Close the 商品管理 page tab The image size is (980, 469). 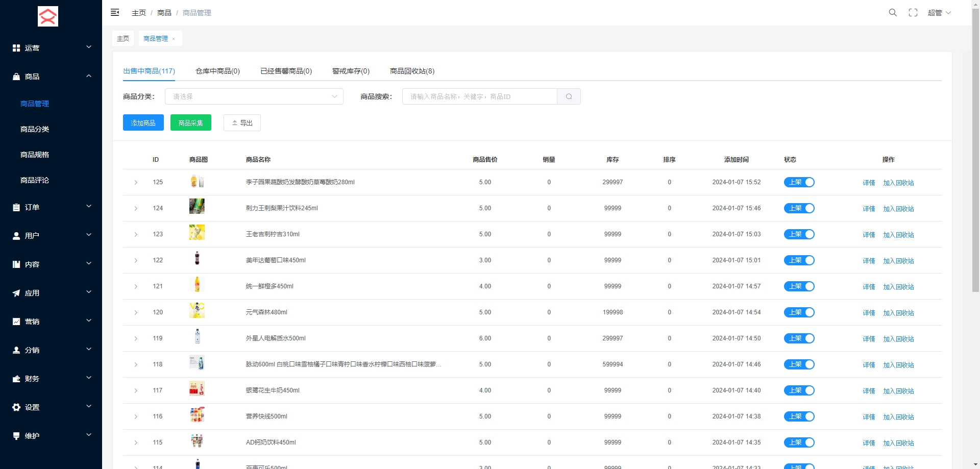(174, 39)
